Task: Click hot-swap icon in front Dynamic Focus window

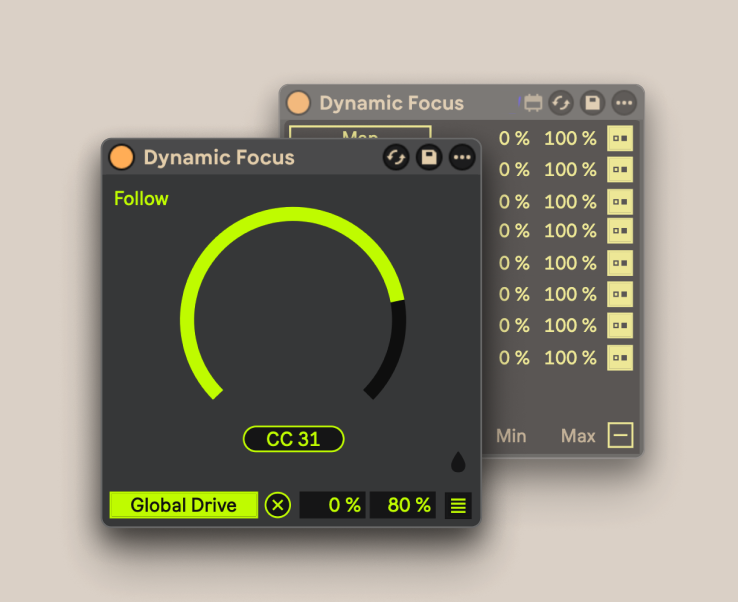Action: tap(396, 157)
